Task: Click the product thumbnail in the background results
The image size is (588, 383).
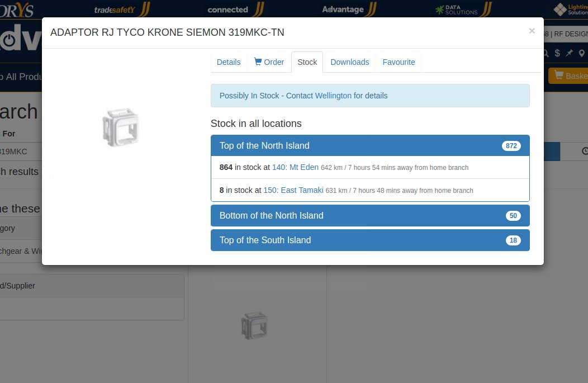Action: [254, 325]
